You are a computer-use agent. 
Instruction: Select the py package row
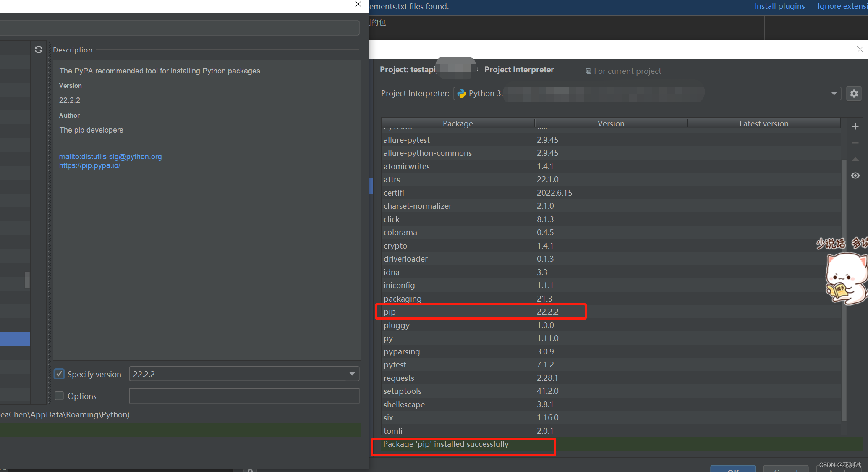tap(611, 338)
